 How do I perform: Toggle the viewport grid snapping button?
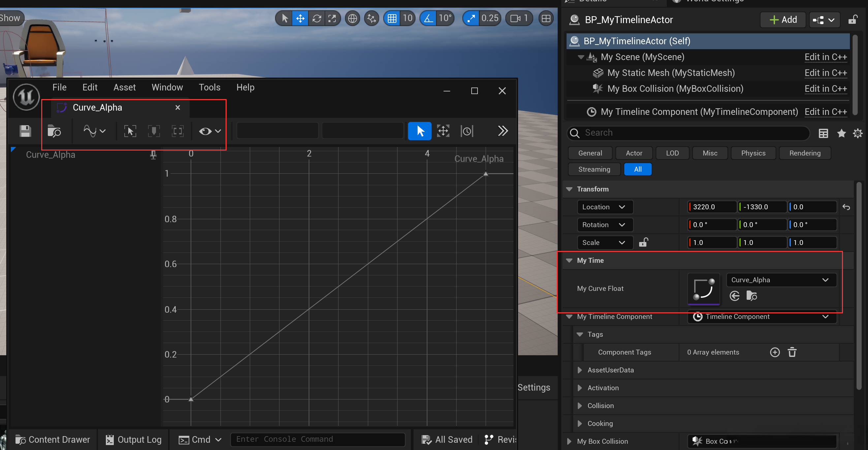[x=391, y=18]
